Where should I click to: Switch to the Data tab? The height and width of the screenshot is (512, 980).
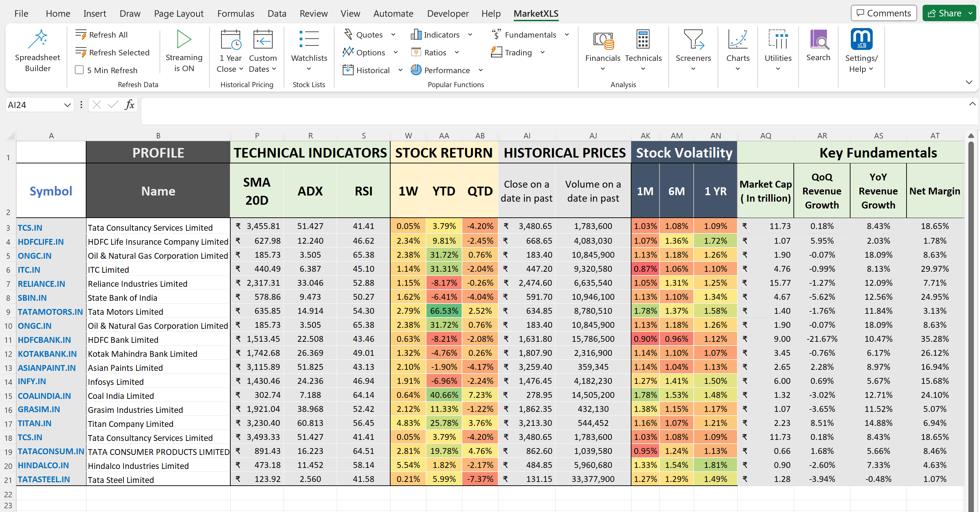(x=277, y=13)
